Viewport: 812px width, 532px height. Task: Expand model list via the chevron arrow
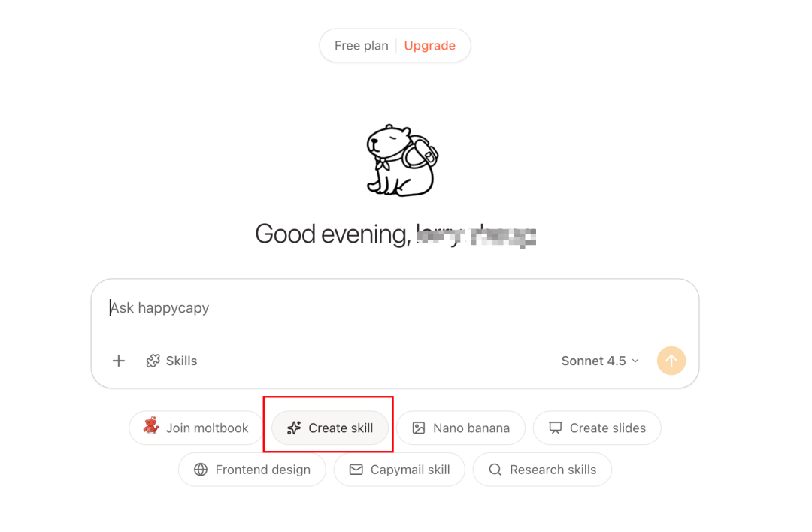click(x=635, y=361)
